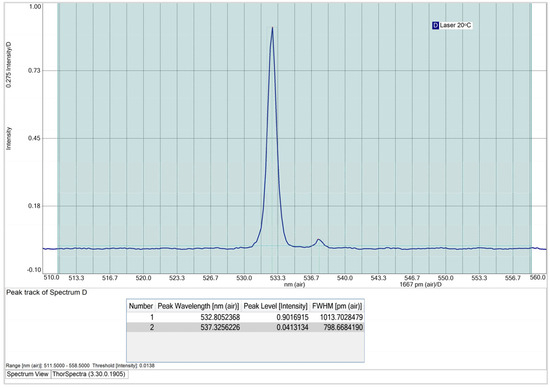Click the Peak track of Spectrum D heading
The width and height of the screenshot is (550, 388).
[47, 293]
